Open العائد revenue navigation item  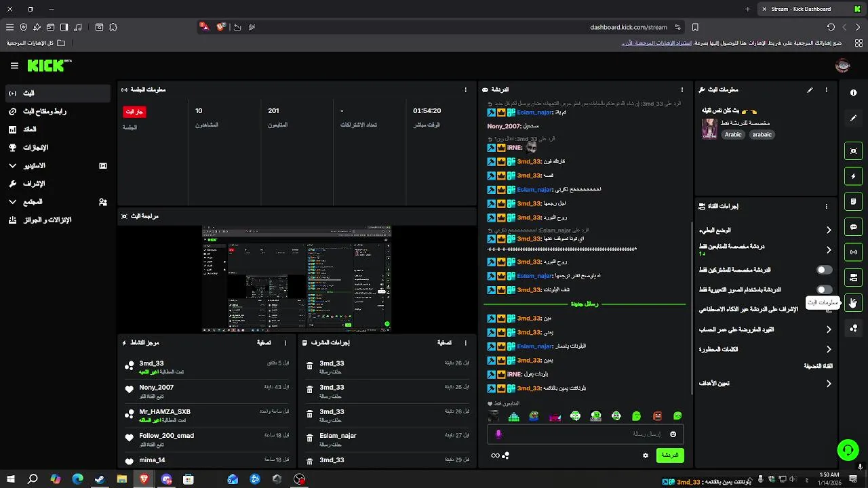58,129
